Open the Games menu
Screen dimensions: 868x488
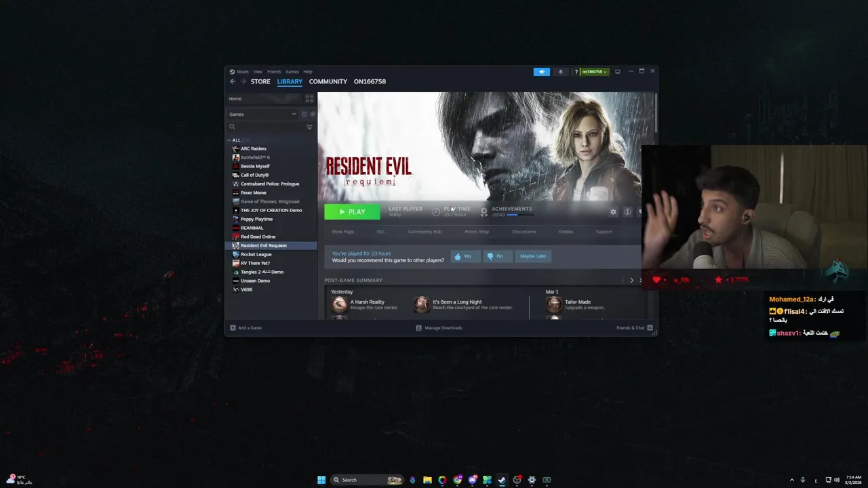292,72
